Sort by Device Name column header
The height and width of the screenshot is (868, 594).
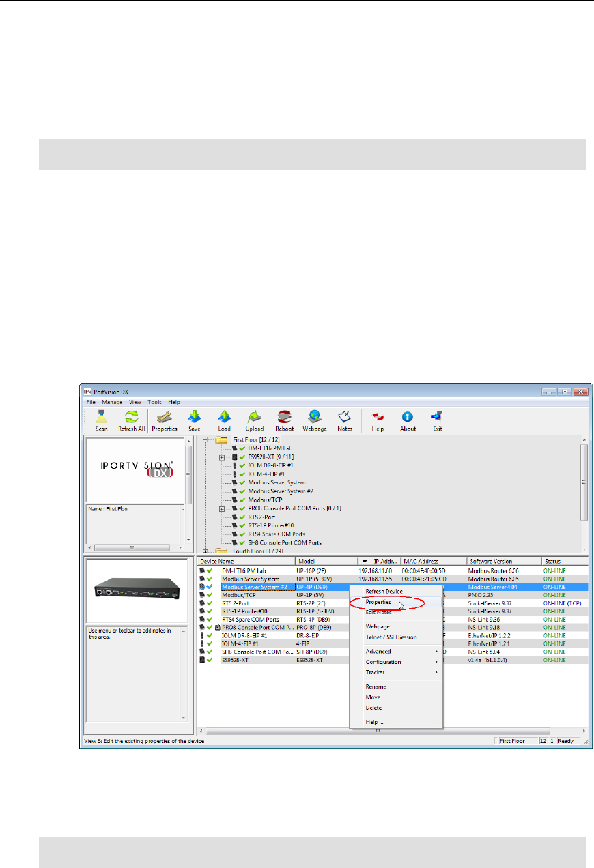coord(246,561)
